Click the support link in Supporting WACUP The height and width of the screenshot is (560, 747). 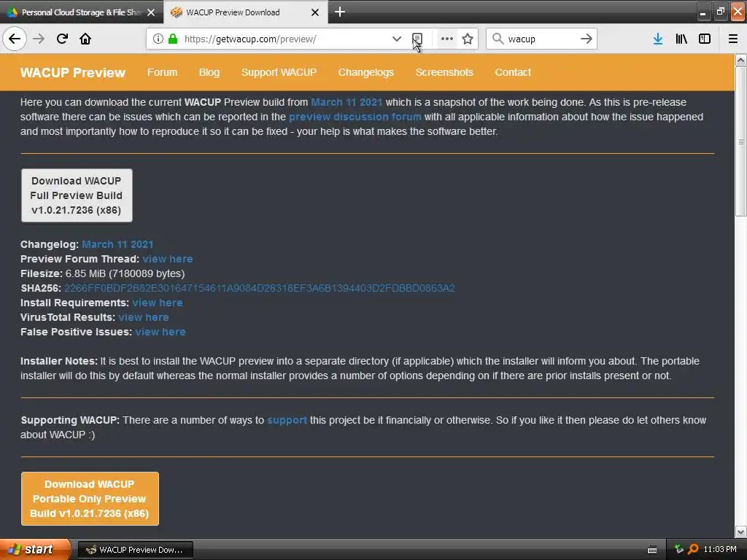tap(287, 421)
